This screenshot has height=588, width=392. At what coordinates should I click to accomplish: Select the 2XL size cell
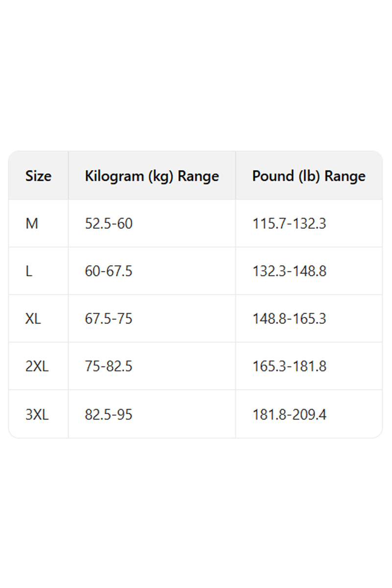point(37,366)
